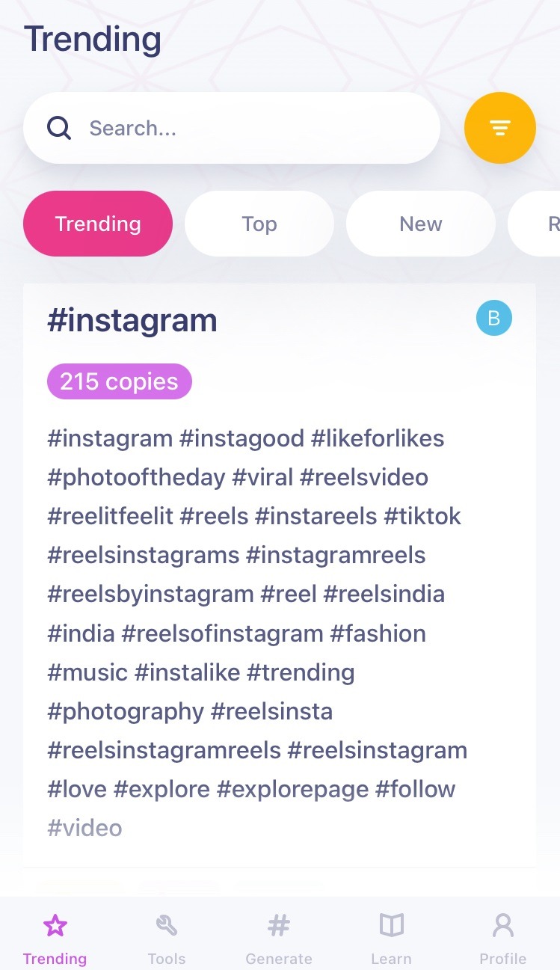Click the #fashion hashtag
This screenshot has height=970, width=560.
click(x=378, y=633)
